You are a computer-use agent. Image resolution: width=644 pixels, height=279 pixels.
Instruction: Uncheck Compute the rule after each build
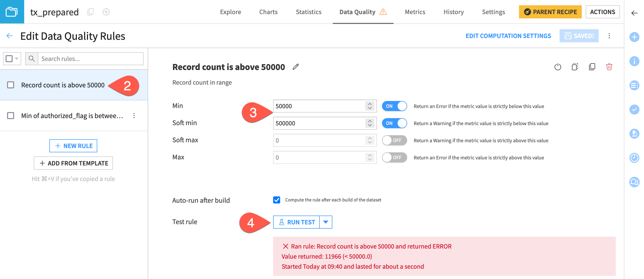click(x=277, y=200)
